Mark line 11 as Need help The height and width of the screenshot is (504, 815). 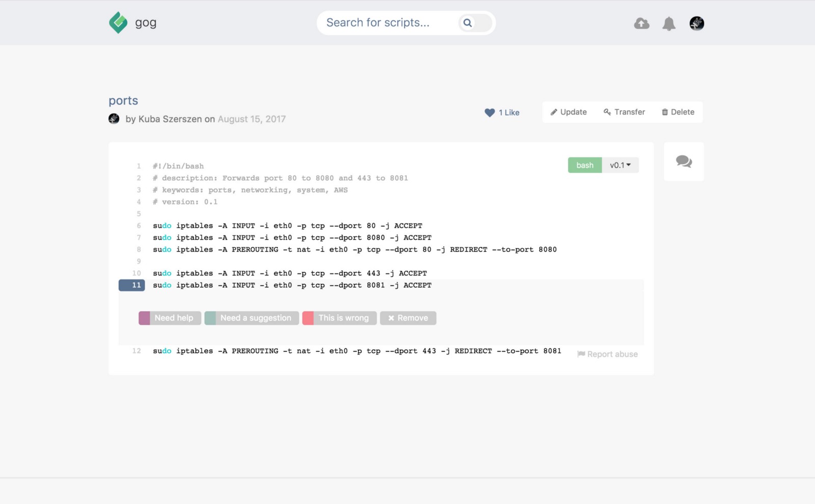click(x=170, y=318)
